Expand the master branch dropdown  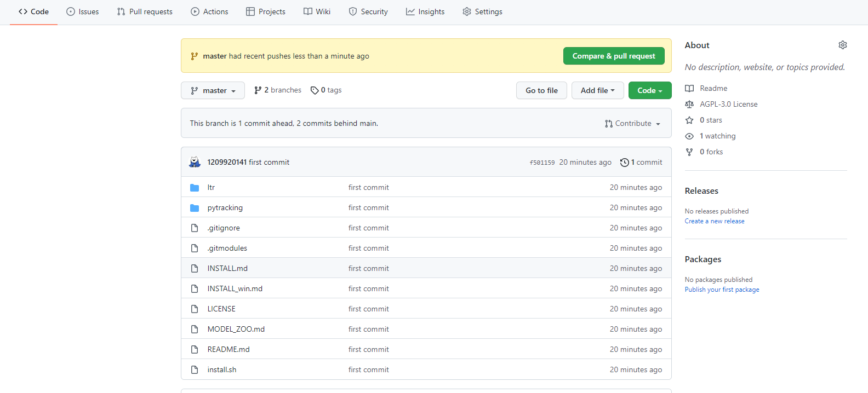tap(213, 90)
